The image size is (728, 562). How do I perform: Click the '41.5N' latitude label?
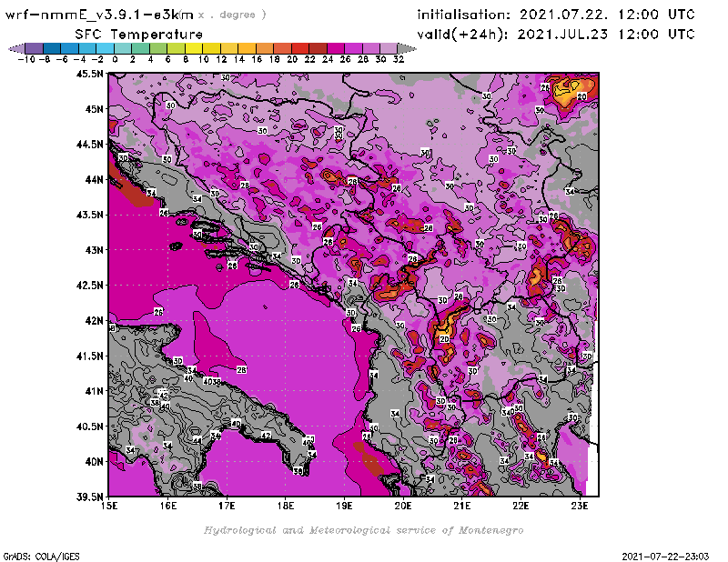pyautogui.click(x=89, y=356)
